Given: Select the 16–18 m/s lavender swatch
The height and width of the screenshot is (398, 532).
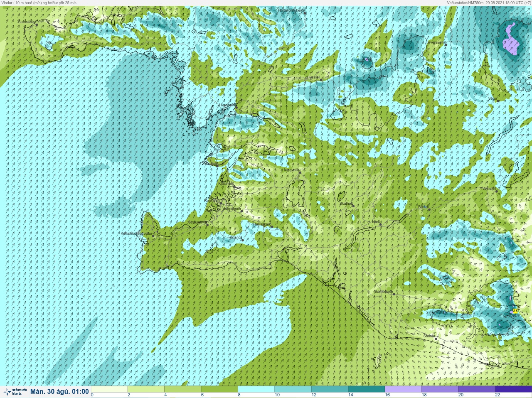Looking at the screenshot, I should tap(403, 389).
